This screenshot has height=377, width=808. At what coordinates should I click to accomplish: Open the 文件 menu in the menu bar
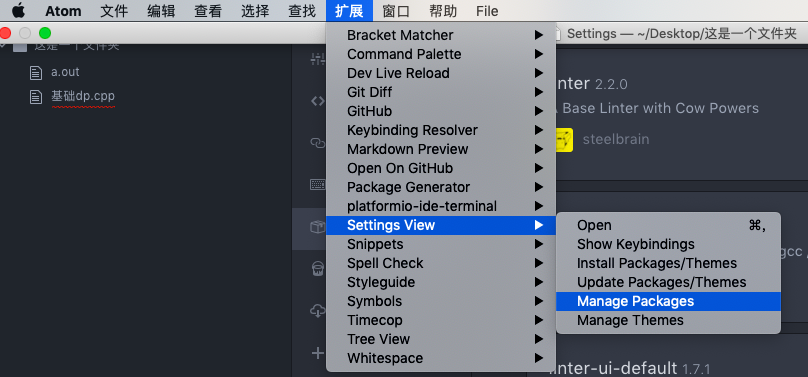tap(114, 11)
